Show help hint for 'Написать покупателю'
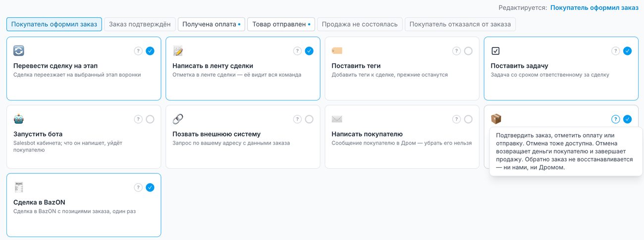Image resolution: width=644 pixels, height=240 pixels. pyautogui.click(x=456, y=119)
